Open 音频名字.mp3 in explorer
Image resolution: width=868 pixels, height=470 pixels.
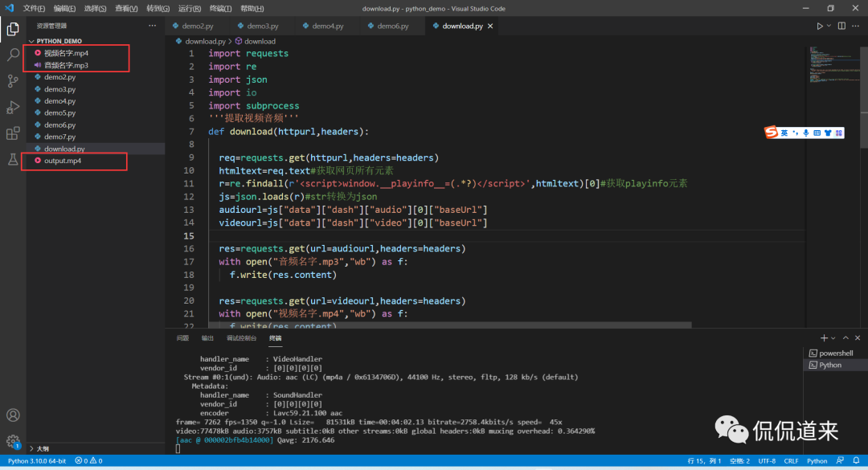66,65
